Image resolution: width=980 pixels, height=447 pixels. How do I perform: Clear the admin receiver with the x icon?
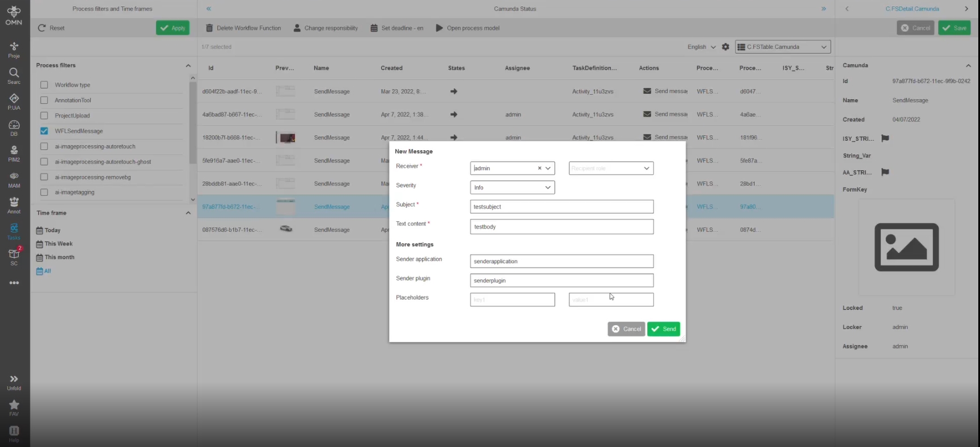coord(539,168)
